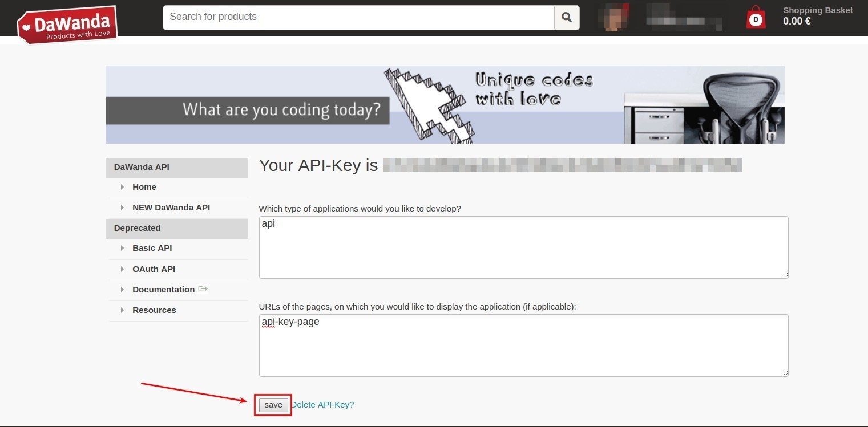
Task: Click the DaWanda API sidebar heading
Action: [x=177, y=168]
